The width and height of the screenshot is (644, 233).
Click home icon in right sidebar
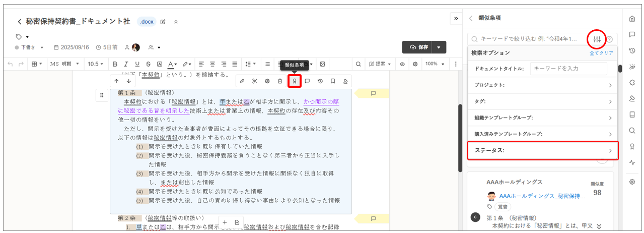point(632,19)
